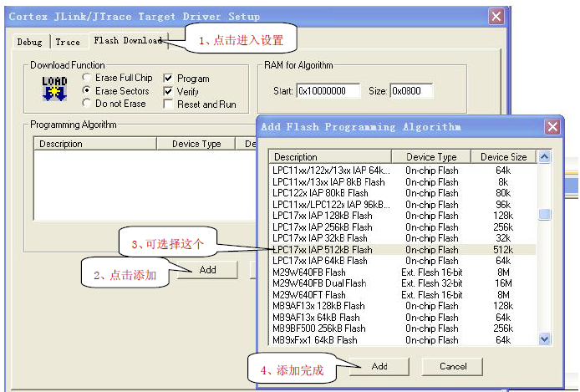Select M29W640FB Dual Flash entry

click(x=403, y=283)
